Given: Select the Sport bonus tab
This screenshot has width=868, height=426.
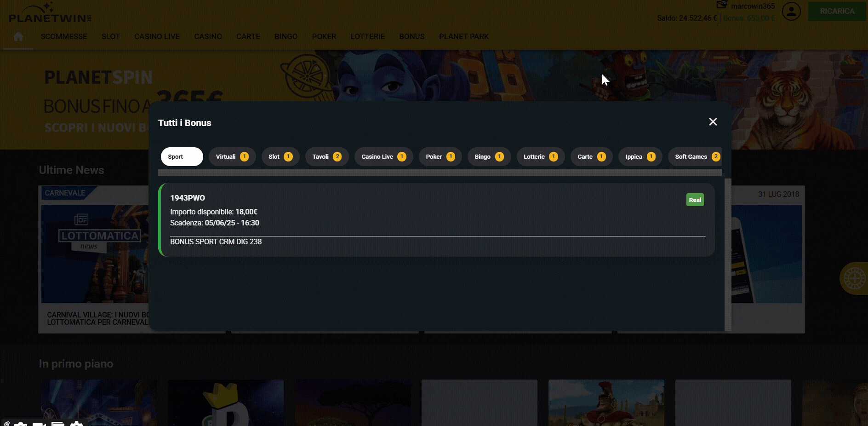Looking at the screenshot, I should coord(182,156).
